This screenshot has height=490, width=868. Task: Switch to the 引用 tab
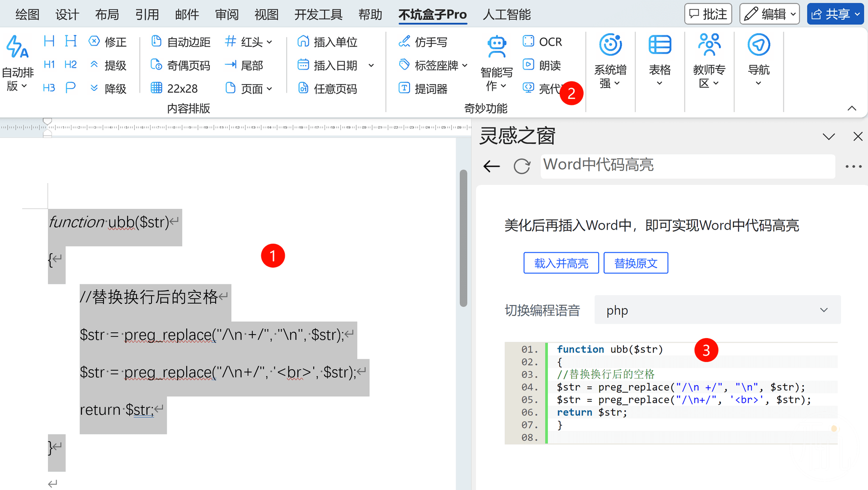[x=147, y=14]
